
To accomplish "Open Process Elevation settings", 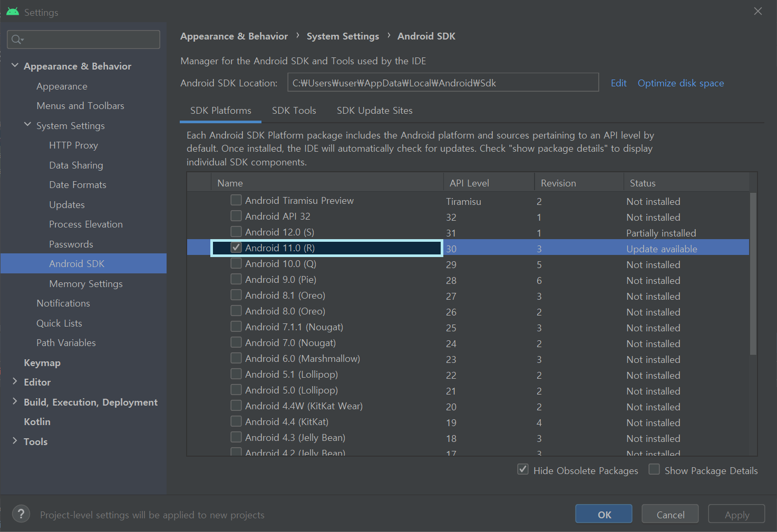I will pos(85,224).
